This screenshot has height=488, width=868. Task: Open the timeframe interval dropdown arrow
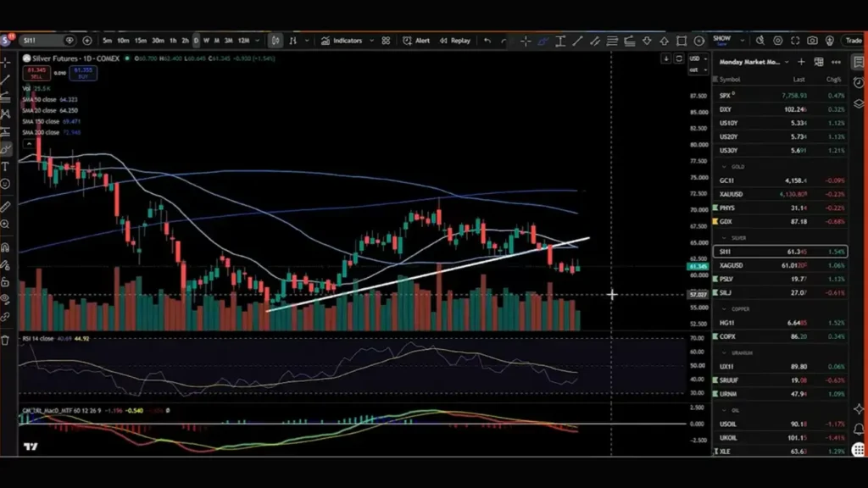point(258,41)
